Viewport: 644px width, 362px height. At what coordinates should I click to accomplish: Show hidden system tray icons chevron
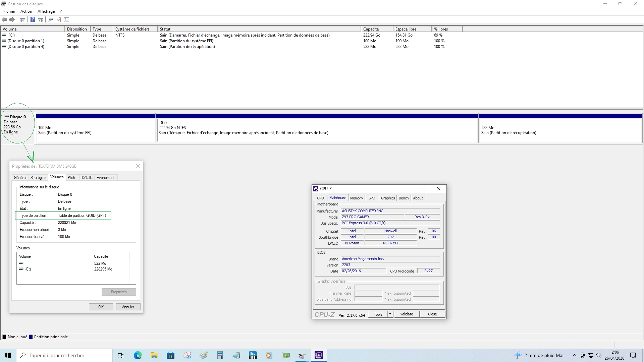click(x=574, y=355)
